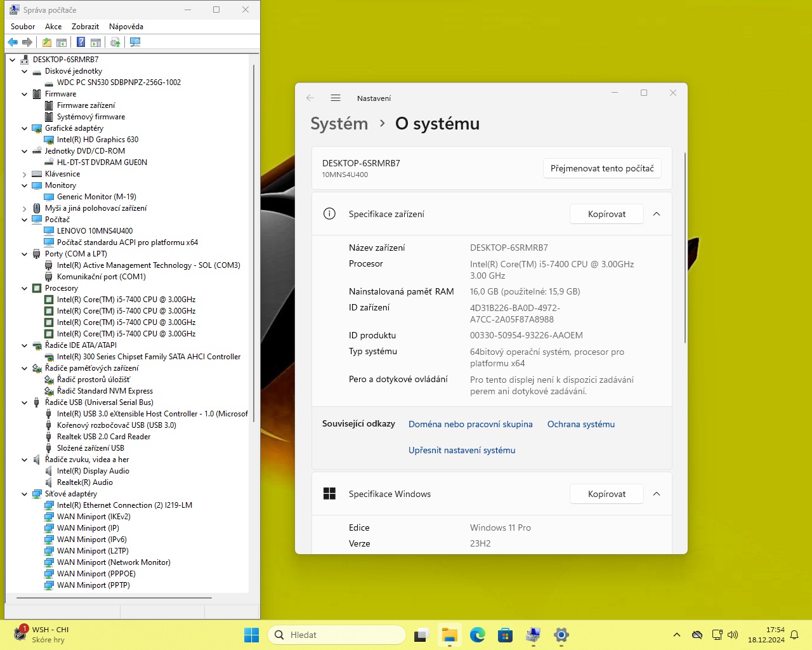Click the network status tray icon
This screenshot has width=812, height=650.
pos(717,635)
